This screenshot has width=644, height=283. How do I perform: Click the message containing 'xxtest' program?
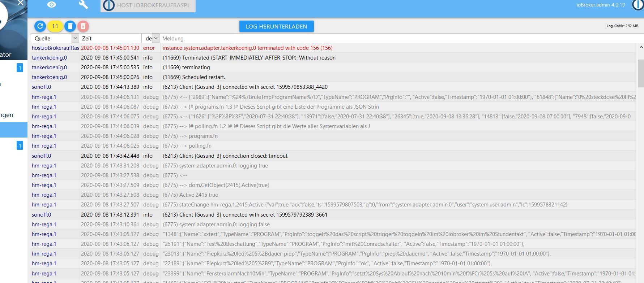[x=399, y=234]
